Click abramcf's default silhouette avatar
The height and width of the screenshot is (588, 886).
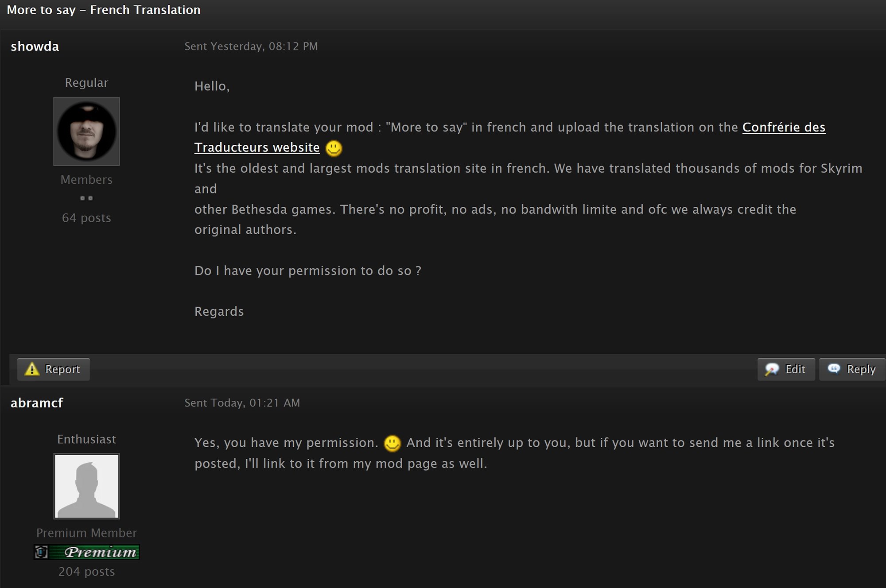87,486
